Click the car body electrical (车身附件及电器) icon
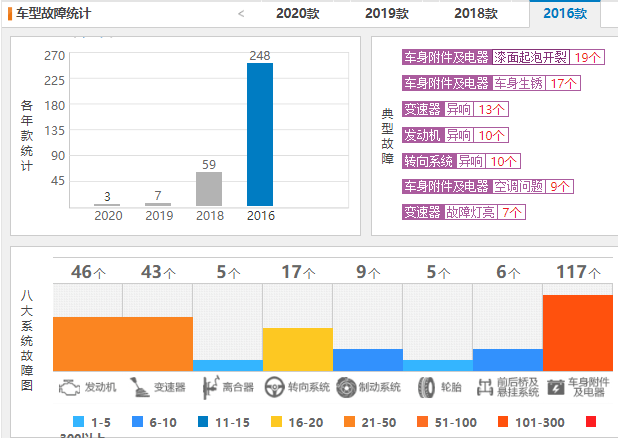 [x=555, y=386]
